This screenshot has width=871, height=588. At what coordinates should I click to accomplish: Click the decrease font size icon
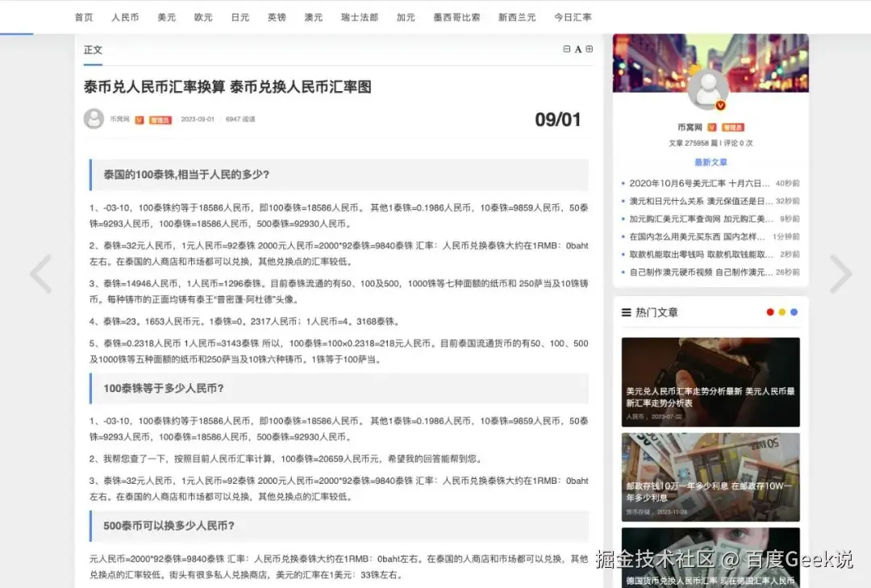pos(567,48)
